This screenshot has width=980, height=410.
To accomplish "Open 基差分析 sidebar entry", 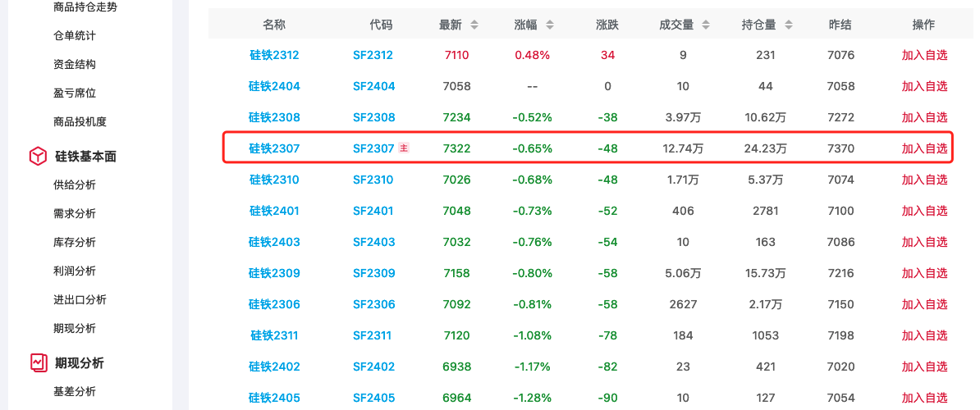I will coord(74,391).
